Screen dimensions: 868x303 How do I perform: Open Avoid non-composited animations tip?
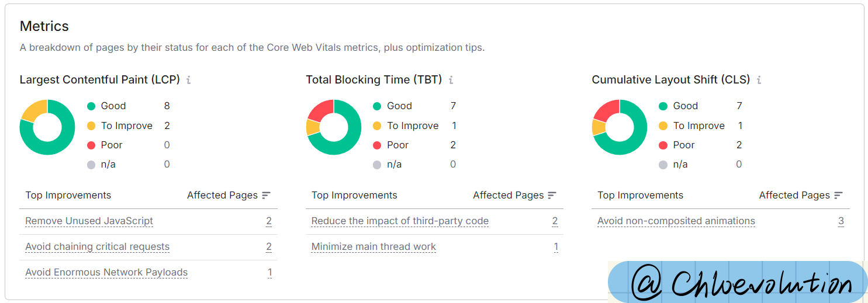pyautogui.click(x=676, y=221)
